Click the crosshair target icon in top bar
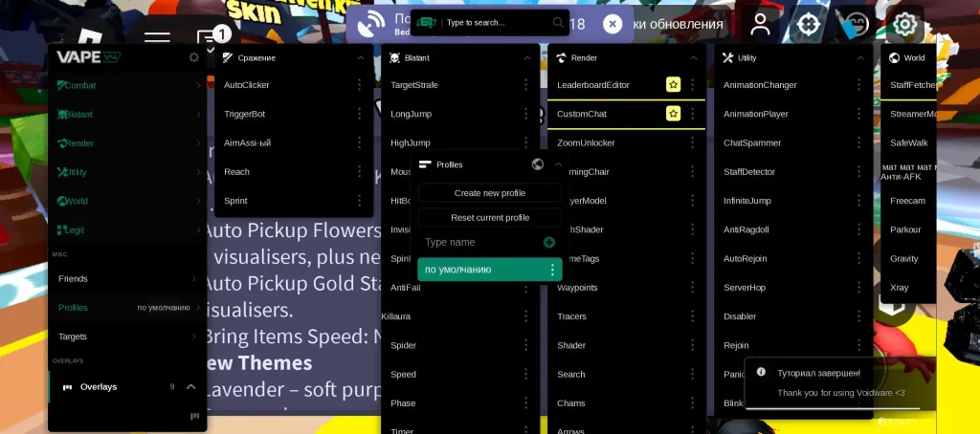 (x=808, y=24)
